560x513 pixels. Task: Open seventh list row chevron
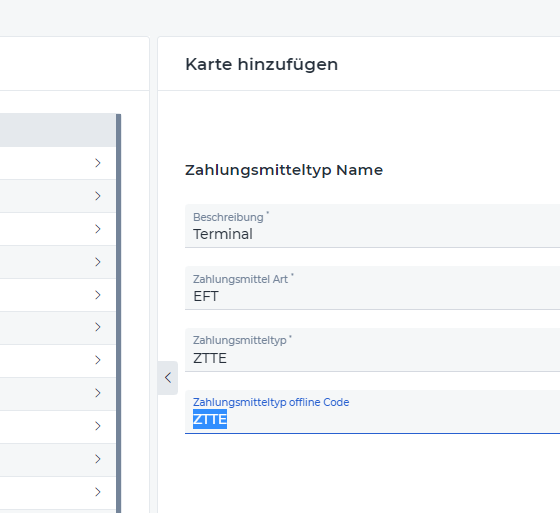pyautogui.click(x=98, y=360)
